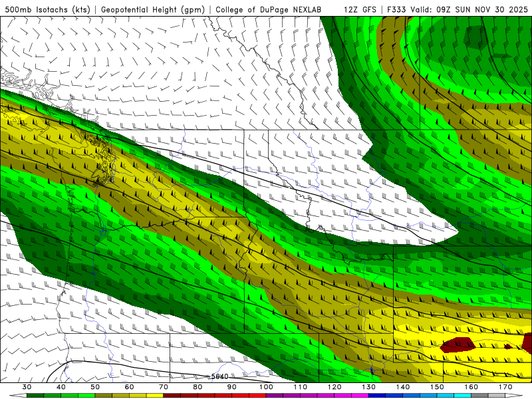Click the "130" value on the color scale
The image size is (532, 399).
point(369,387)
